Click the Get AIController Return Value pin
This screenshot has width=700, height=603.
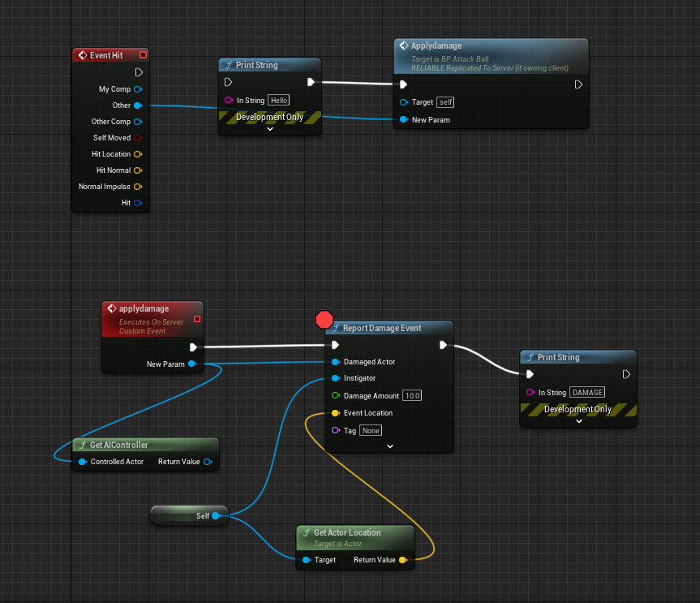[208, 462]
